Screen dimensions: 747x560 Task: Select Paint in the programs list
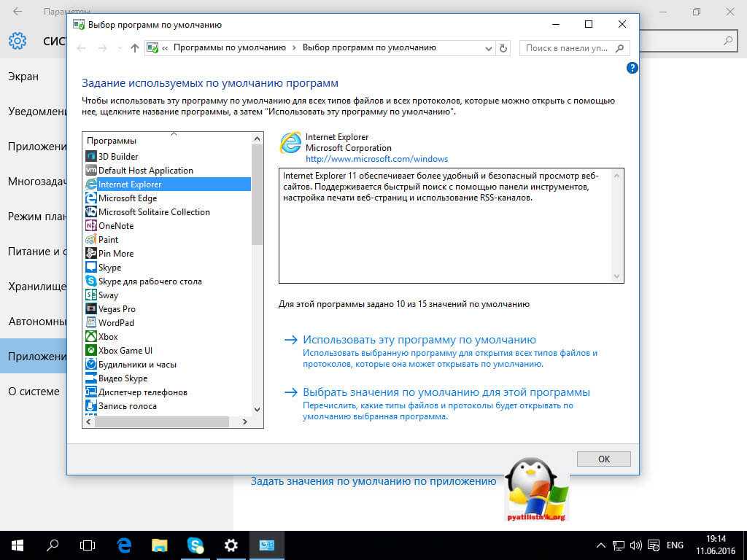pyautogui.click(x=108, y=240)
